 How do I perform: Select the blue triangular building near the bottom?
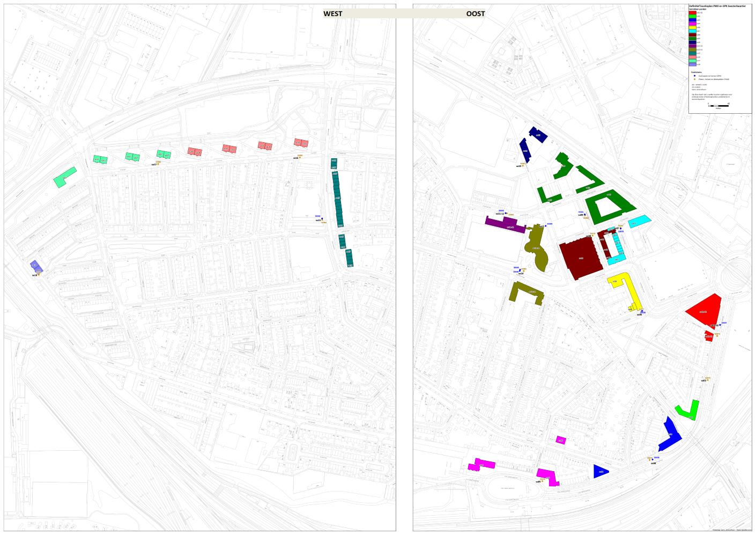(601, 472)
